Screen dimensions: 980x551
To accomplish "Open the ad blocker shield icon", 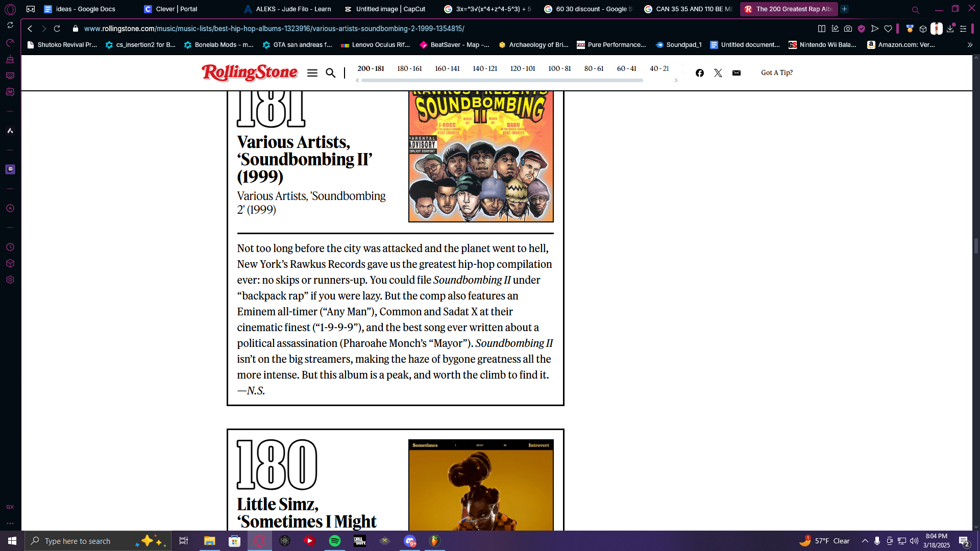I will (862, 29).
